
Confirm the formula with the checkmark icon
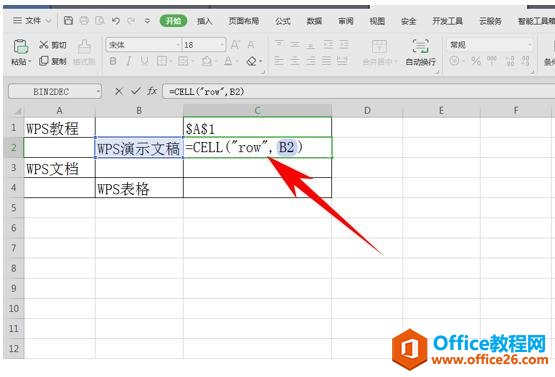[136, 91]
